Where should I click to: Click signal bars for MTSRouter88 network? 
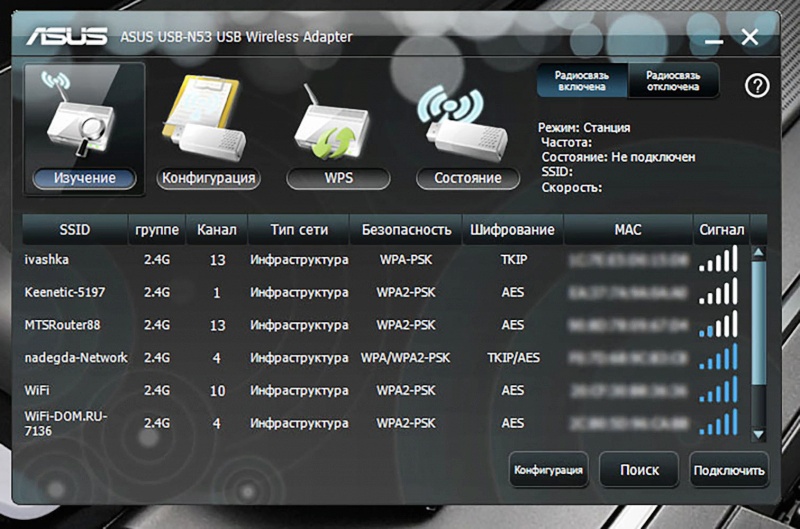(x=718, y=325)
